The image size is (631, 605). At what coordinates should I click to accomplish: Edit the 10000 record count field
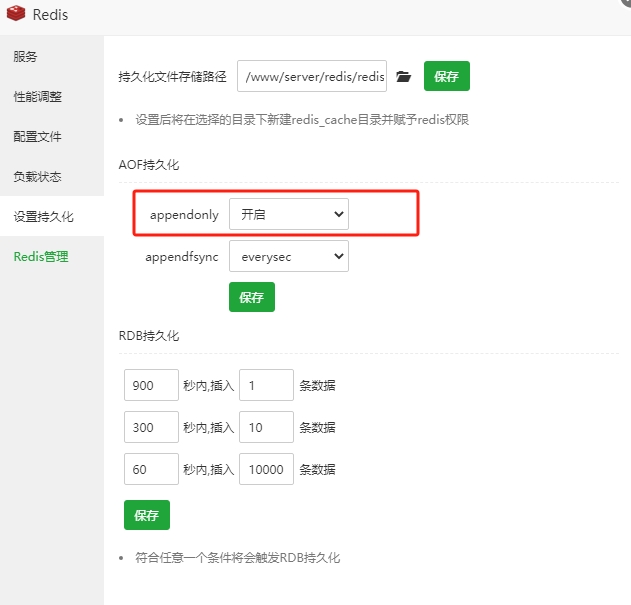(x=266, y=469)
